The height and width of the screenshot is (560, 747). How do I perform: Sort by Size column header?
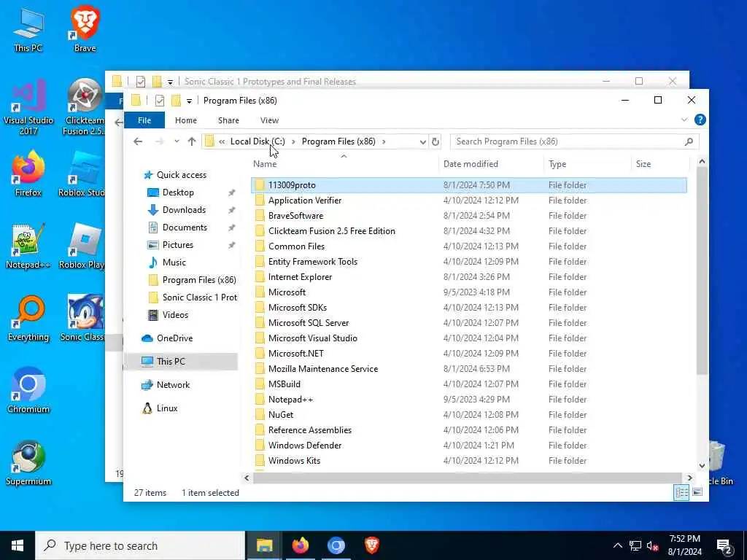(x=659, y=164)
